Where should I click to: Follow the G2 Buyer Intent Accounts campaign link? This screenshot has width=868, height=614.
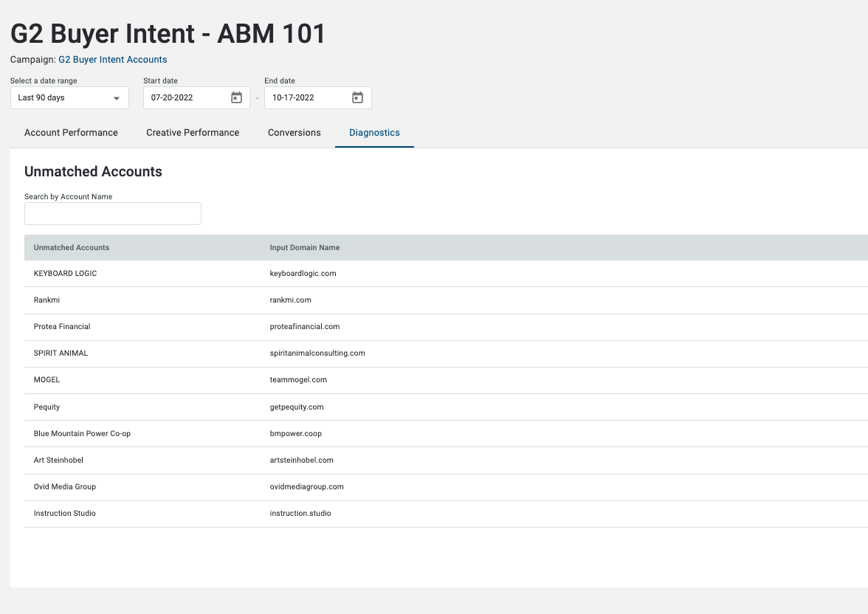(113, 59)
